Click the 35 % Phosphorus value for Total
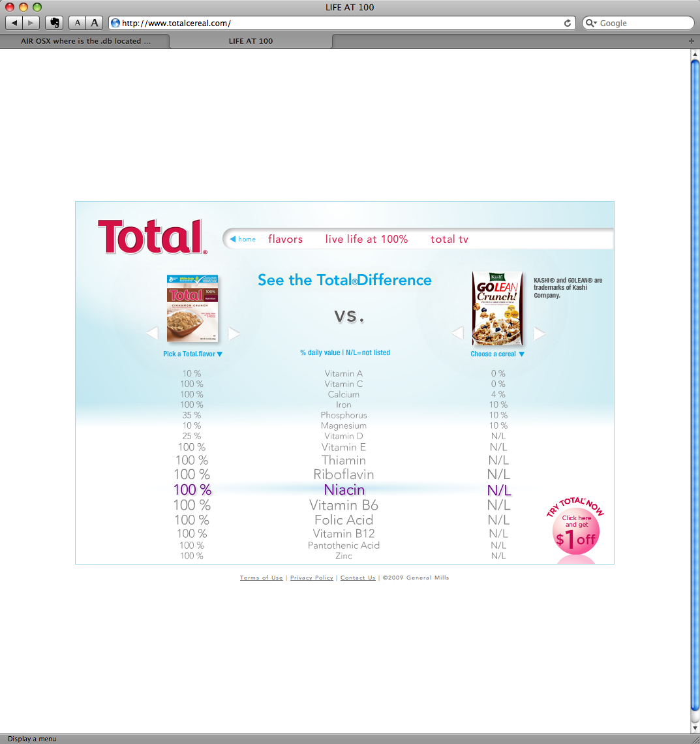 pyautogui.click(x=192, y=415)
